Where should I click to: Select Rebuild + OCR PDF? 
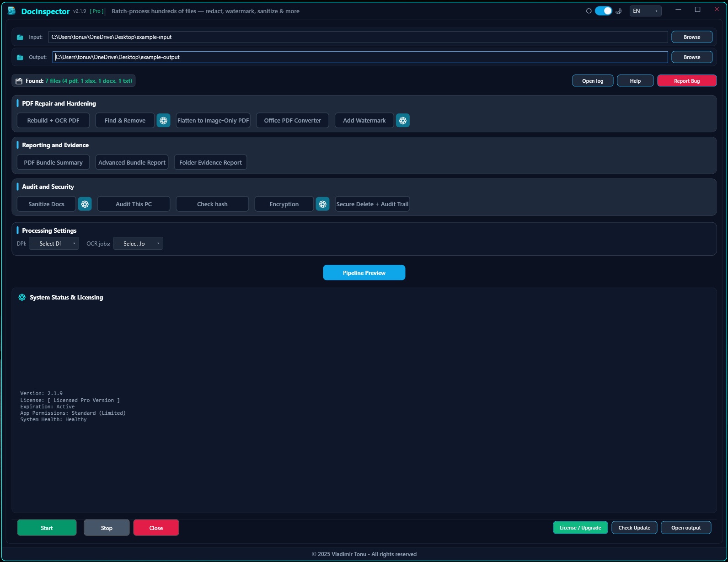click(53, 121)
